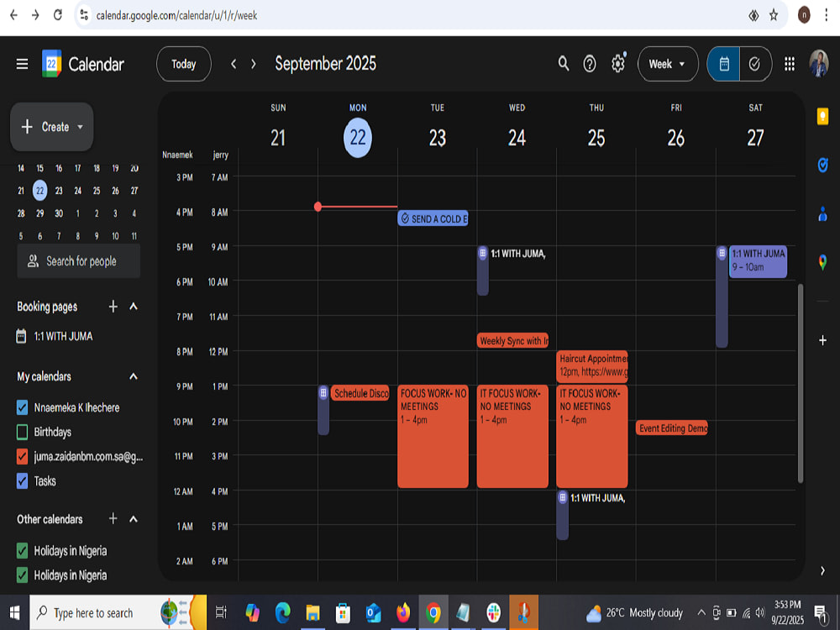Select Saturday 27 in the week header
This screenshot has width=840, height=630.
click(x=755, y=138)
